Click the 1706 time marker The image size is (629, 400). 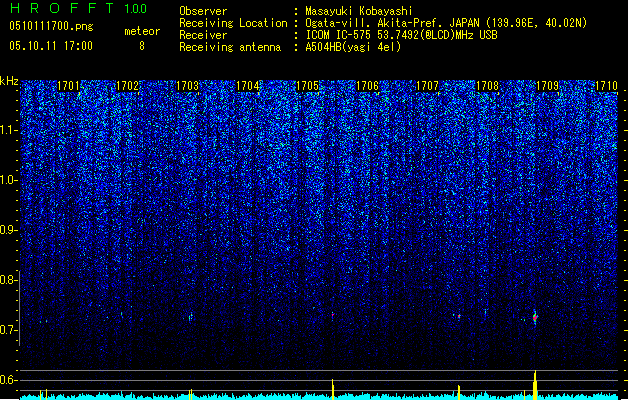point(367,86)
